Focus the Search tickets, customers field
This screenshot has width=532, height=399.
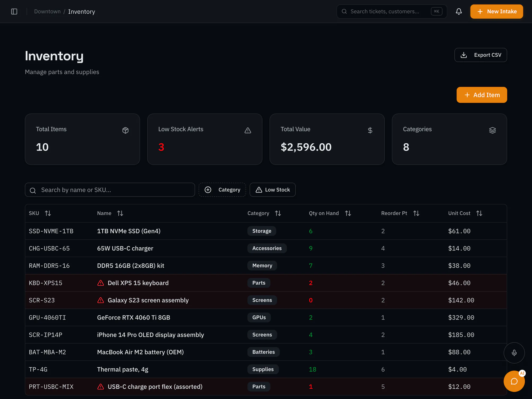[392, 11]
